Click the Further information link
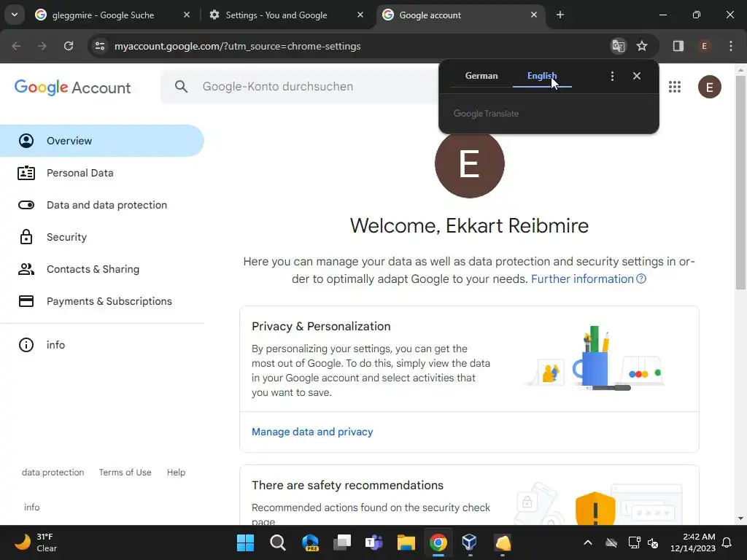 (582, 279)
